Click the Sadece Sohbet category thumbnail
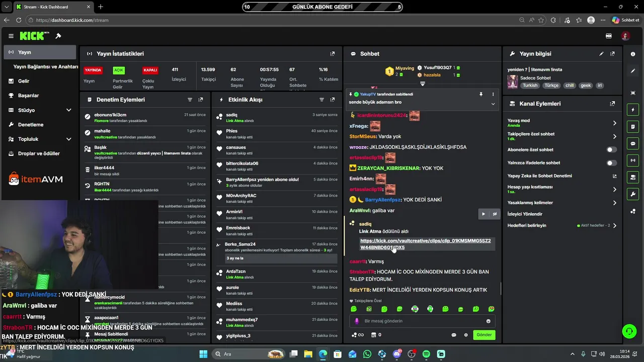This screenshot has height=362, width=644. pos(513,81)
